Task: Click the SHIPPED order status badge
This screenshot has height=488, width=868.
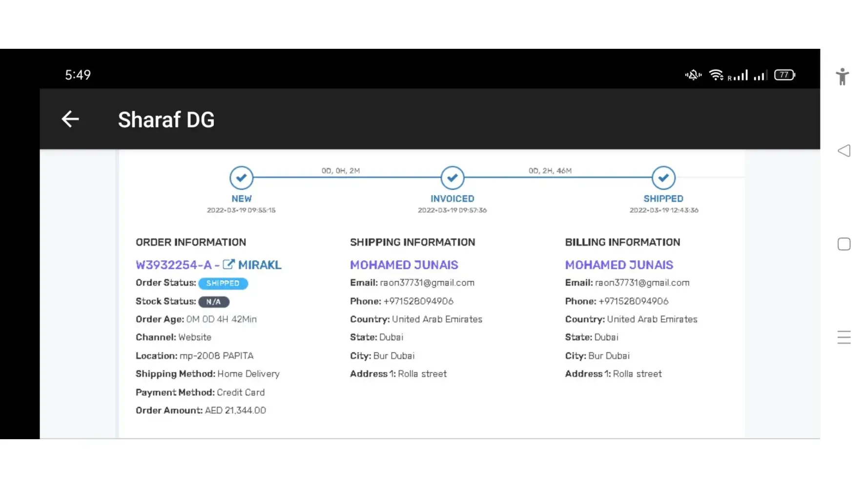Action: [x=223, y=283]
